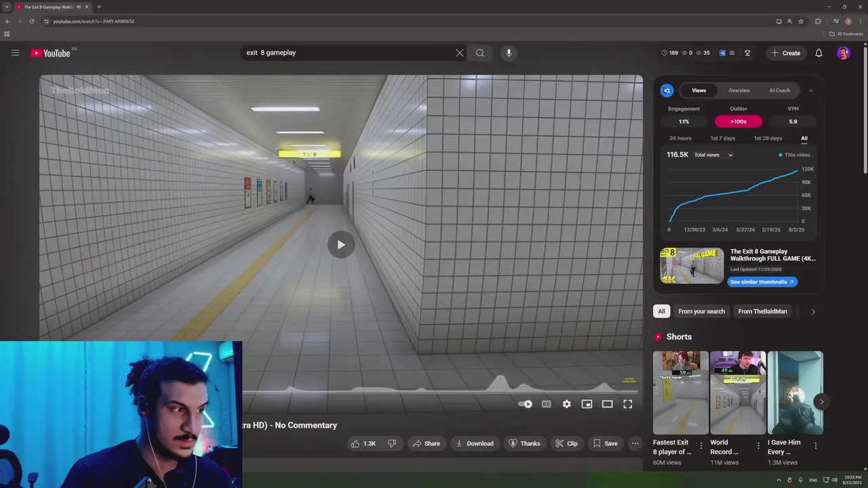The height and width of the screenshot is (488, 868).
Task: Open a new browser tab
Action: point(99,7)
